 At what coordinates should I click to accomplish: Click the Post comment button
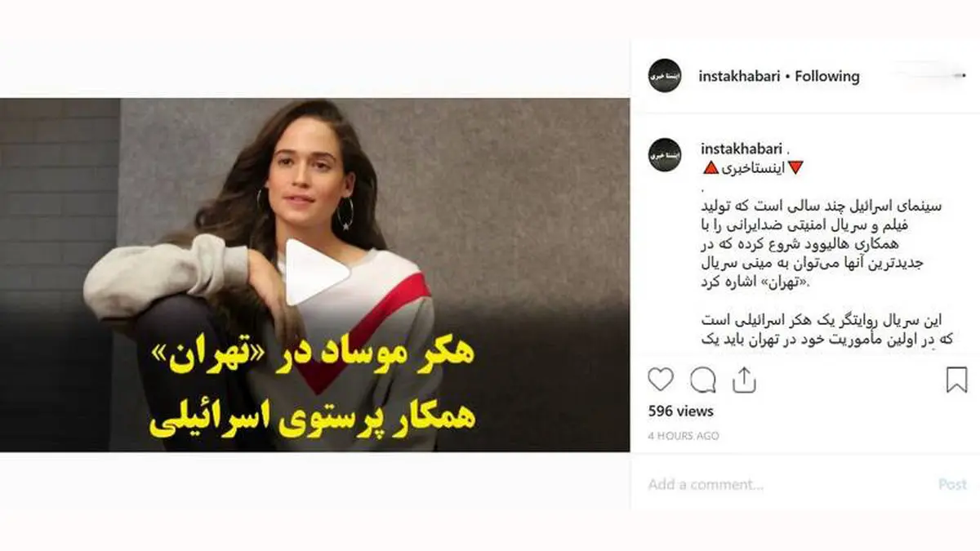(952, 484)
